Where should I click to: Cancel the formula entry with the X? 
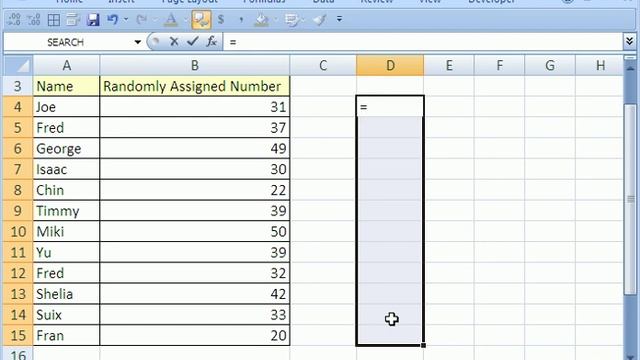coord(174,42)
